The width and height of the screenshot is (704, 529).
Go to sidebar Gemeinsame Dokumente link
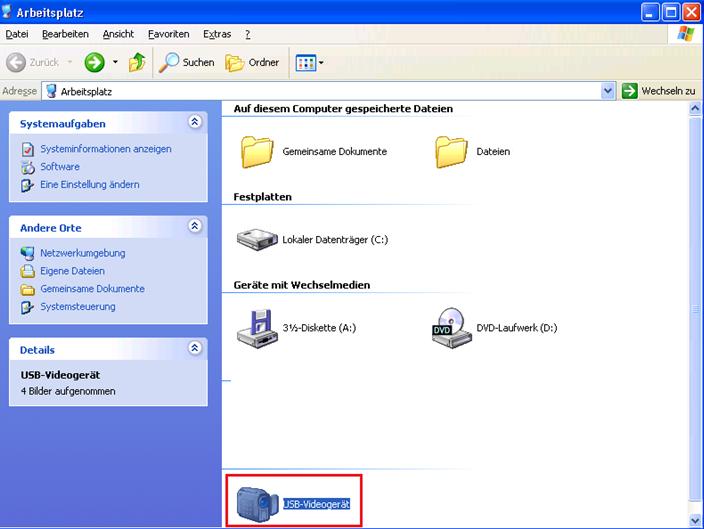coord(92,289)
